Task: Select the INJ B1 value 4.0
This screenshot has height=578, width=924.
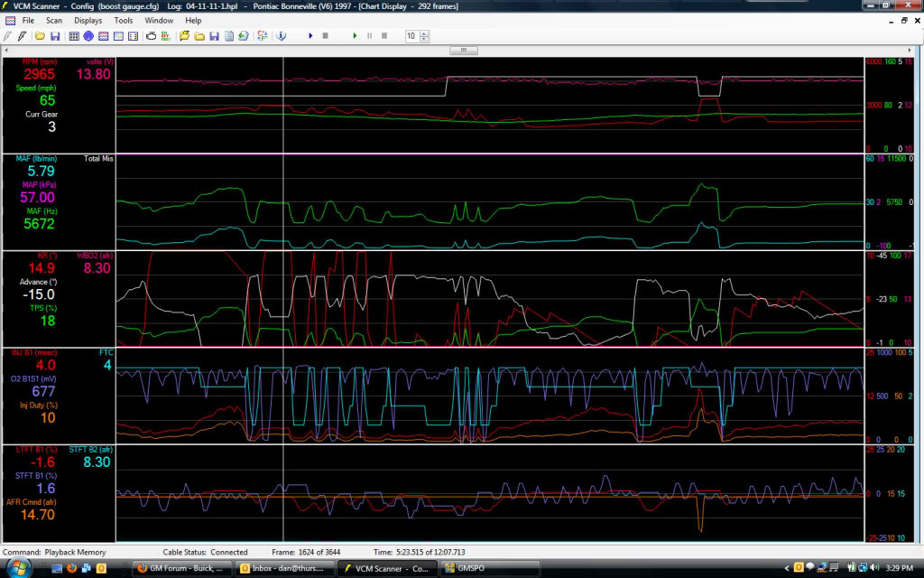Action: pos(45,365)
